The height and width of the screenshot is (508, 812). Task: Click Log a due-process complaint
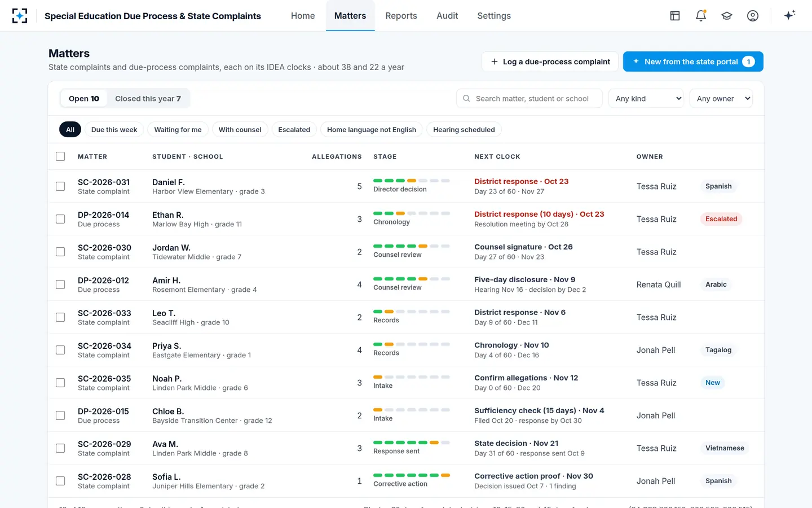550,62
